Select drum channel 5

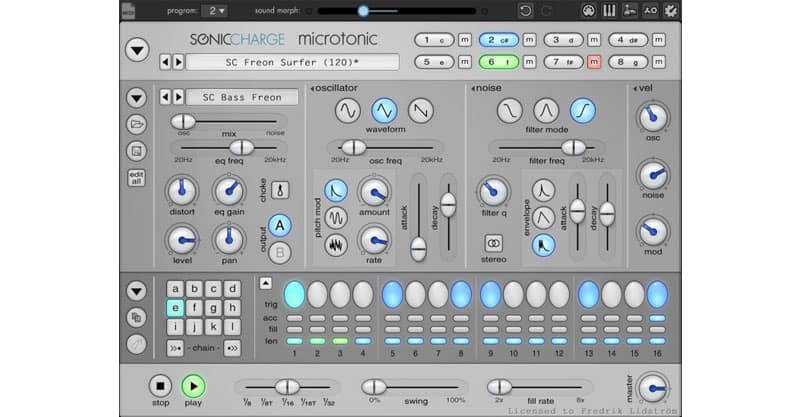click(x=434, y=62)
